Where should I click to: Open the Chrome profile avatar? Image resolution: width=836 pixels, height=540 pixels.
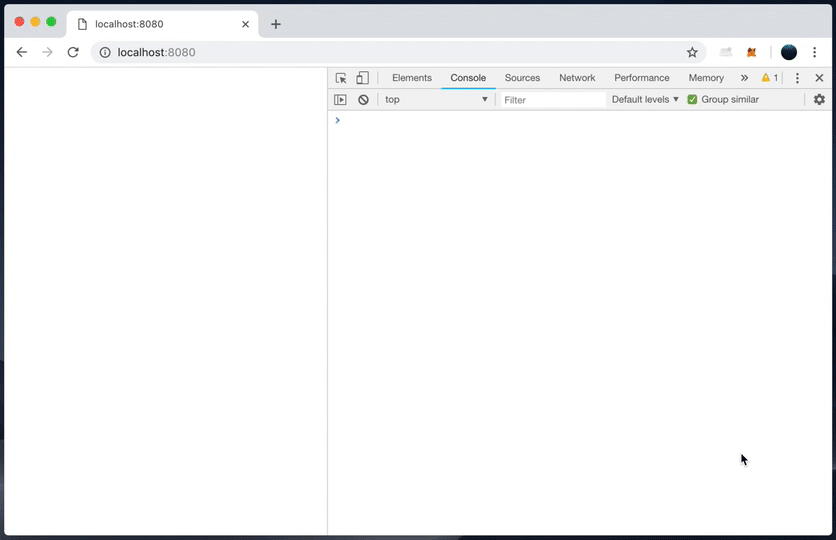point(789,52)
